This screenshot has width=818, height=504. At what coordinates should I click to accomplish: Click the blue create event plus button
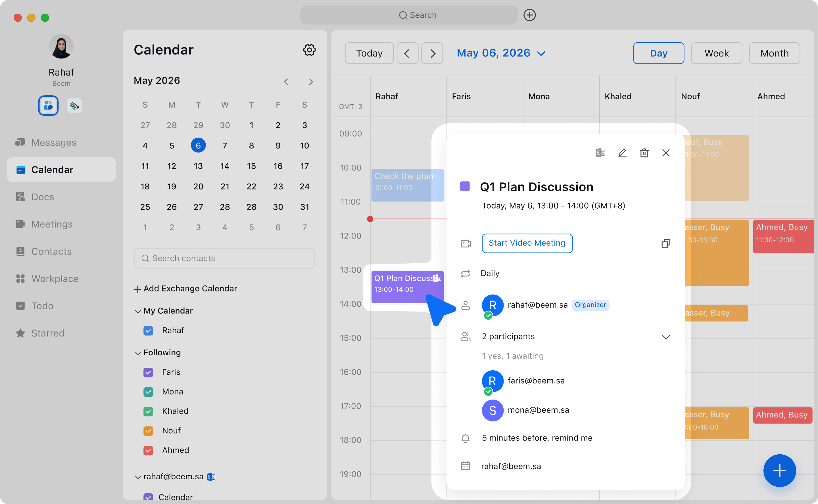point(780,470)
